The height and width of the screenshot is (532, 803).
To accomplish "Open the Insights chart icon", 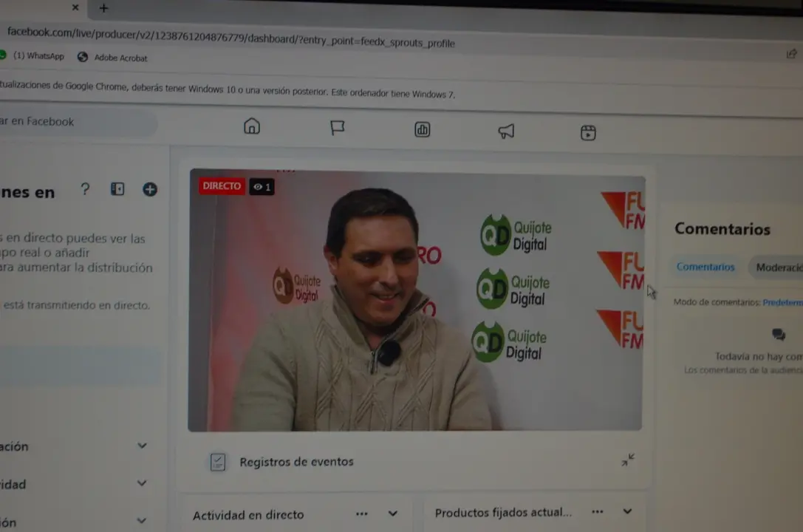I will point(422,129).
